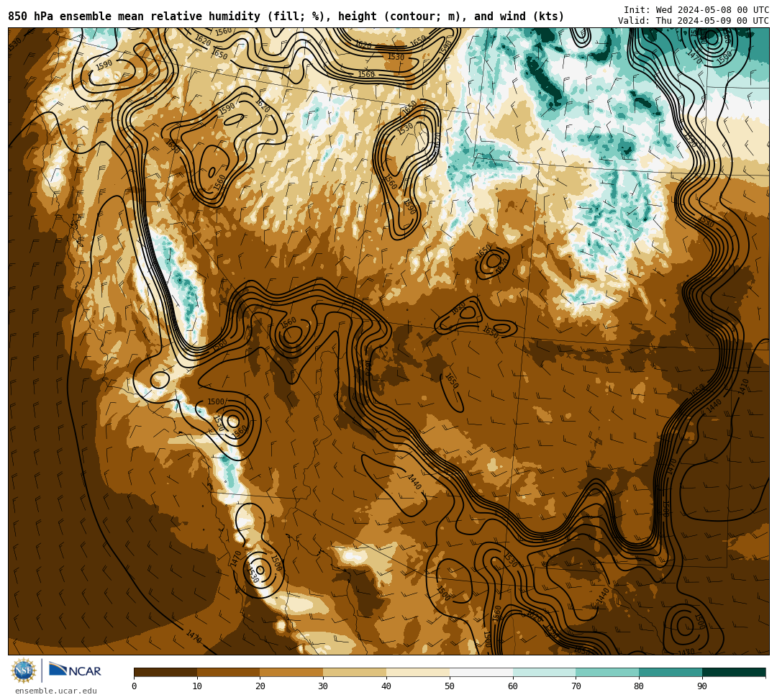This screenshot has width=777, height=700.
Task: Pick the 60-70% light teal colorbar segment
Action: [544, 672]
